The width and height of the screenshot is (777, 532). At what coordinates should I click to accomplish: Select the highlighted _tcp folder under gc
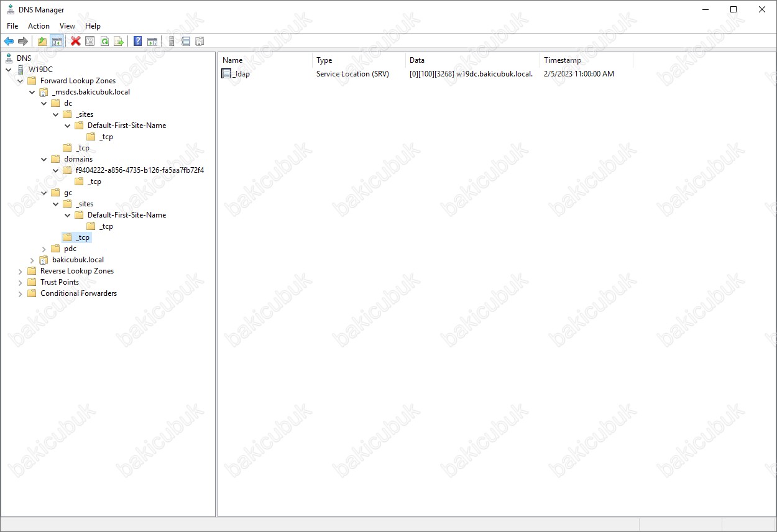click(x=83, y=237)
